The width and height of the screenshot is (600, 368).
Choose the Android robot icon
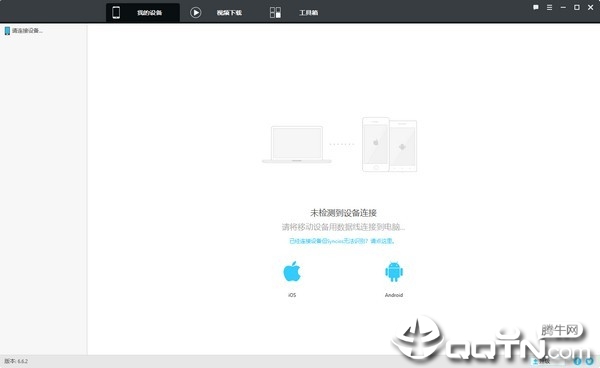[x=394, y=272]
